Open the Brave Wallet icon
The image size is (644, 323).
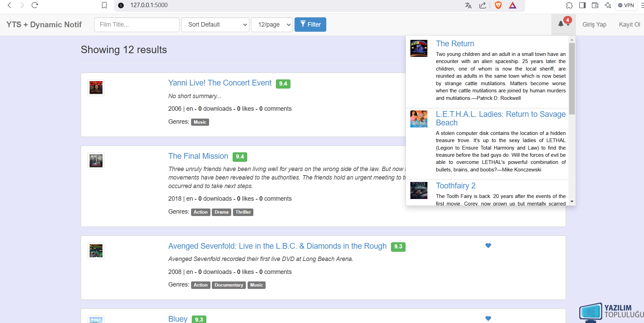595,5
